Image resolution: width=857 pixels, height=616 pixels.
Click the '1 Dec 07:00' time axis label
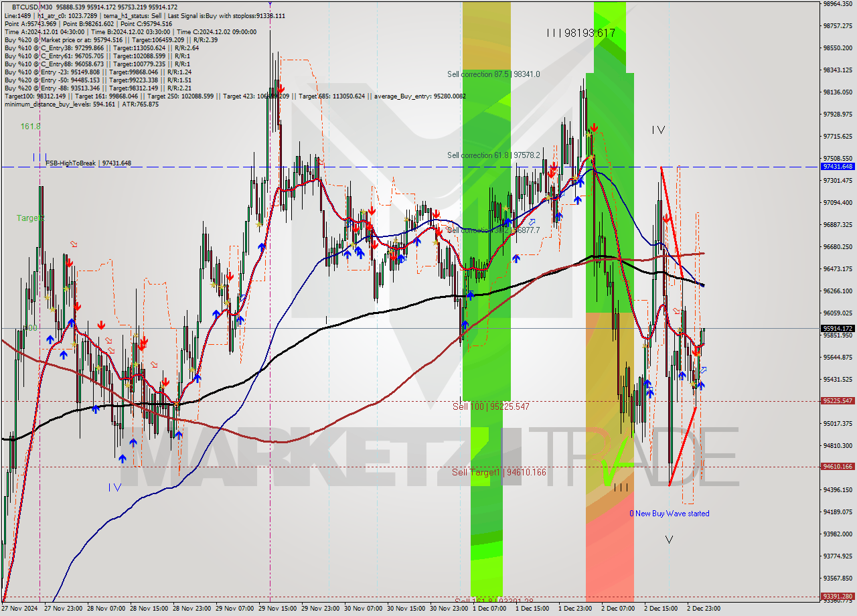[x=491, y=609]
